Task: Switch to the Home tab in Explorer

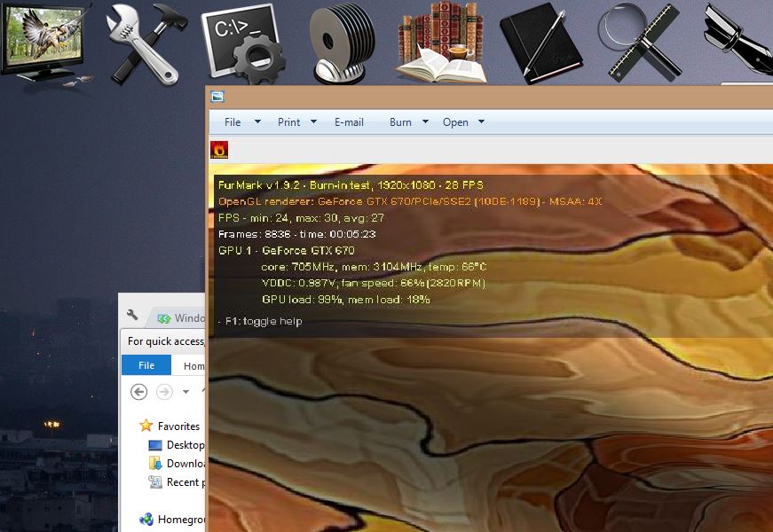Action: [193, 366]
